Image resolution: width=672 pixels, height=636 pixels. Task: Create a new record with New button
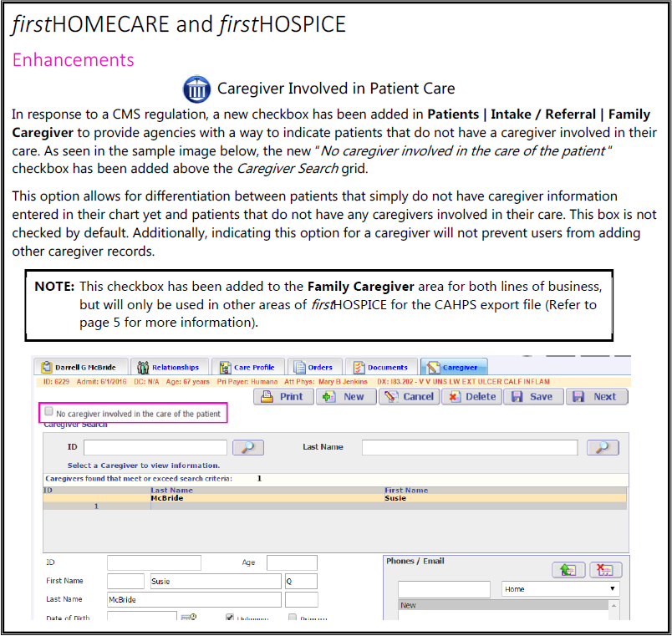[x=343, y=396]
